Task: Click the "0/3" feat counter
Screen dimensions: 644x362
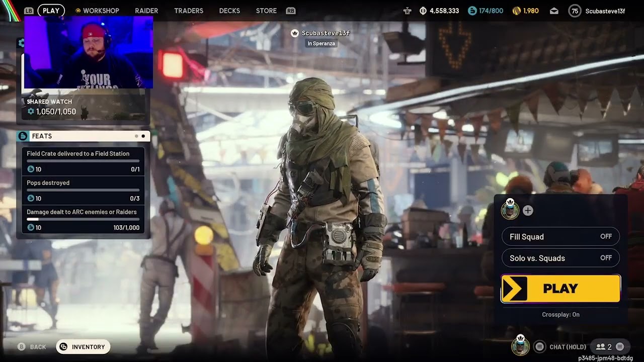Action: (x=135, y=199)
